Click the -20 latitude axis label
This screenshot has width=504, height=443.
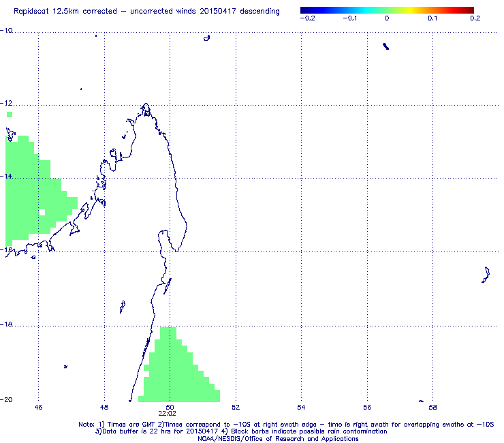6,399
